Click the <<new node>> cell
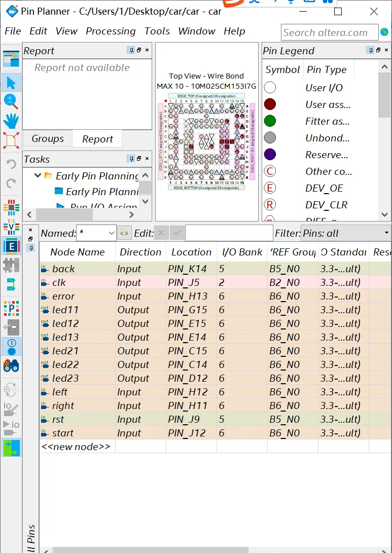This screenshot has width=392, height=553. point(77,447)
